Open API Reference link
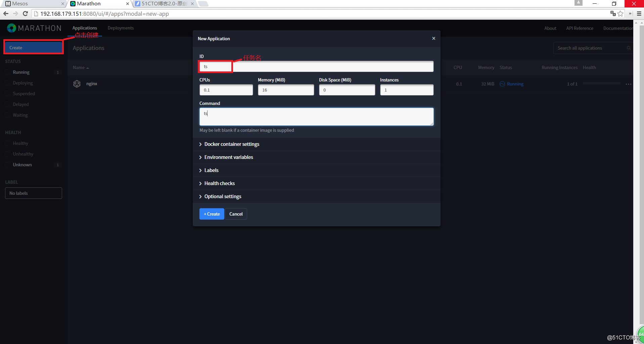 (x=580, y=28)
